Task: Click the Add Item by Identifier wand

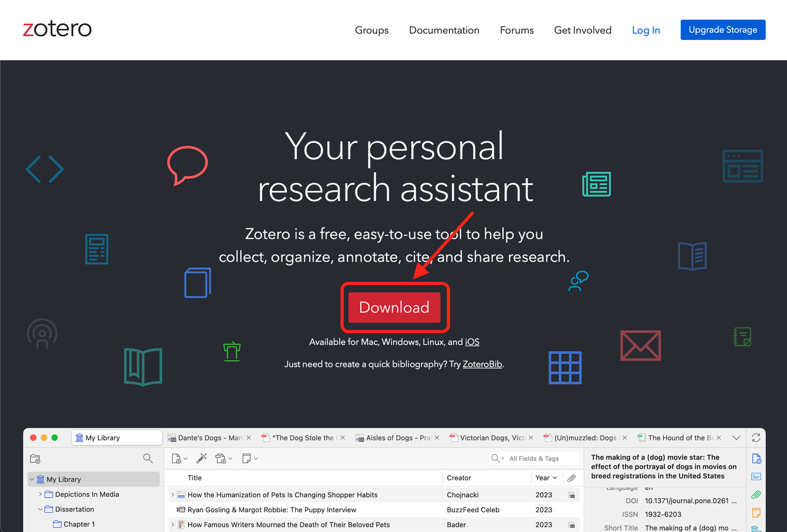Action: click(x=201, y=458)
